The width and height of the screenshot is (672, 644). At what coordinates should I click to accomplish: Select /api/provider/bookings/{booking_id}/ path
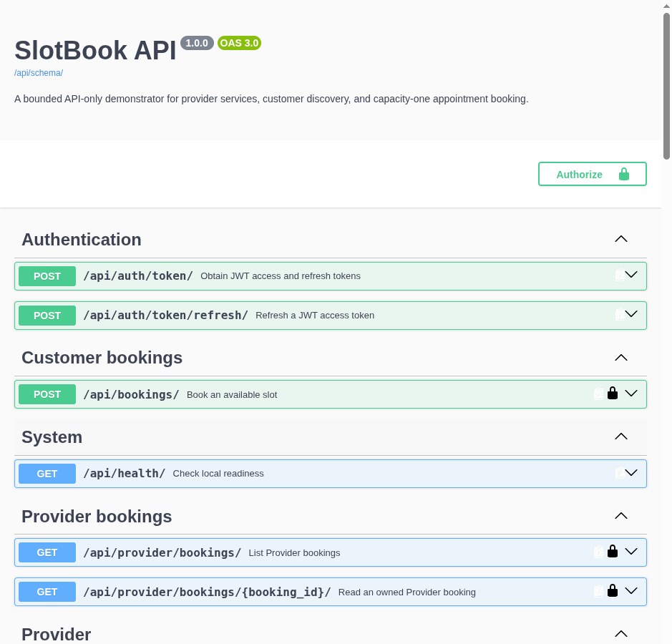point(207,592)
